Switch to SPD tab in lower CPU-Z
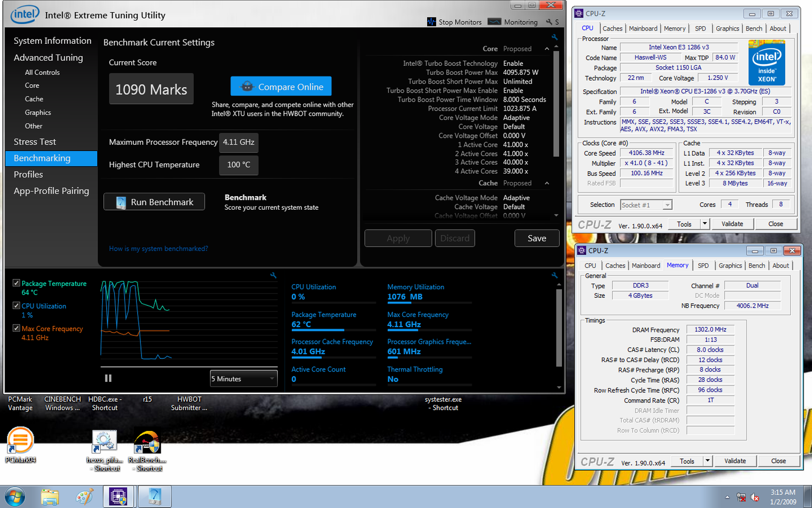The image size is (812, 508). (x=703, y=266)
